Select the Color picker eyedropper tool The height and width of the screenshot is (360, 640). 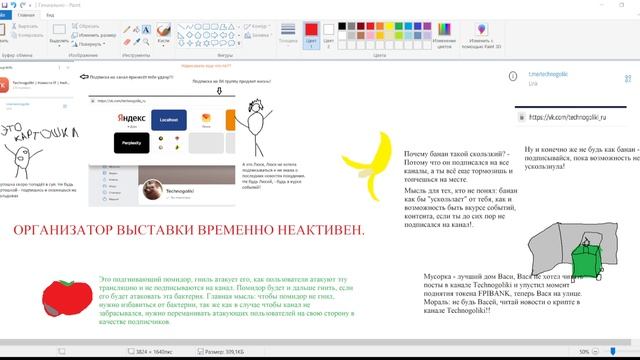pyautogui.click(x=136, y=42)
